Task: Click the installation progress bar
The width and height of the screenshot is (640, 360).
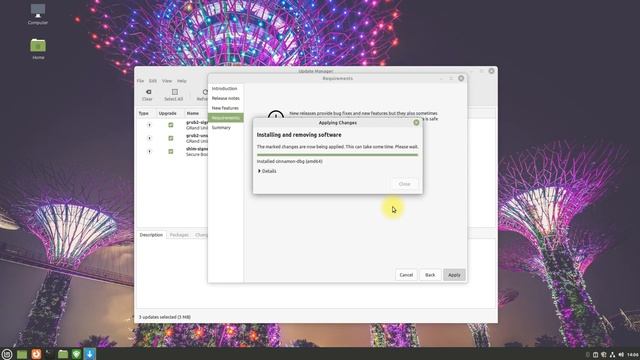Action: click(x=338, y=155)
